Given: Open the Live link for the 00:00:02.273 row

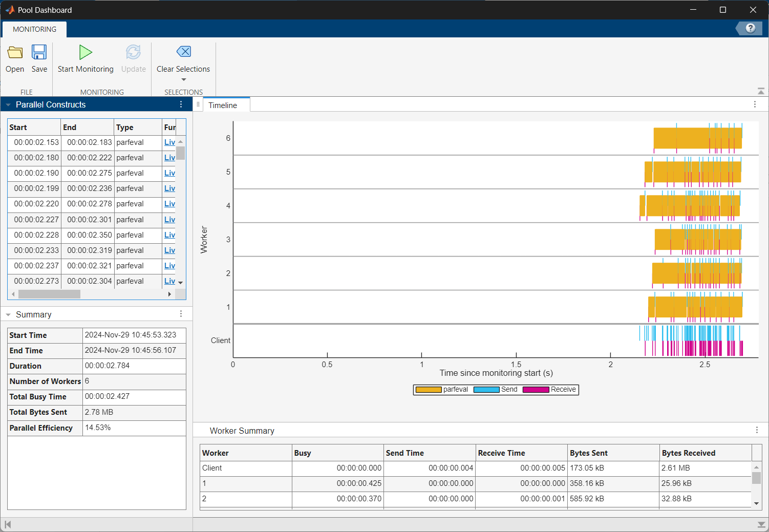Looking at the screenshot, I should [169, 281].
